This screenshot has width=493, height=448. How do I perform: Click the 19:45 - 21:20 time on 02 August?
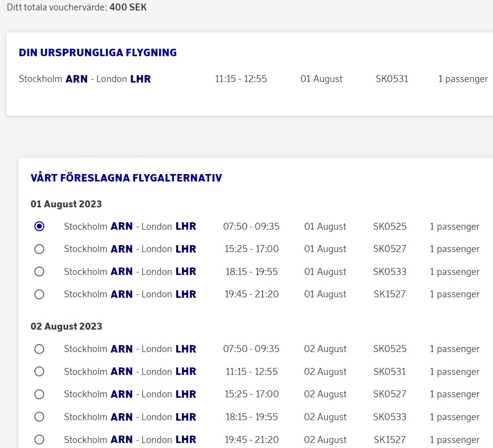coord(251,440)
